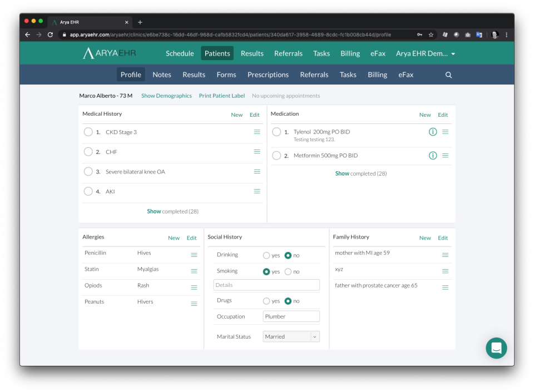This screenshot has height=392, width=534.
Task: Mark CHF medical history item complete
Action: pos(88,152)
